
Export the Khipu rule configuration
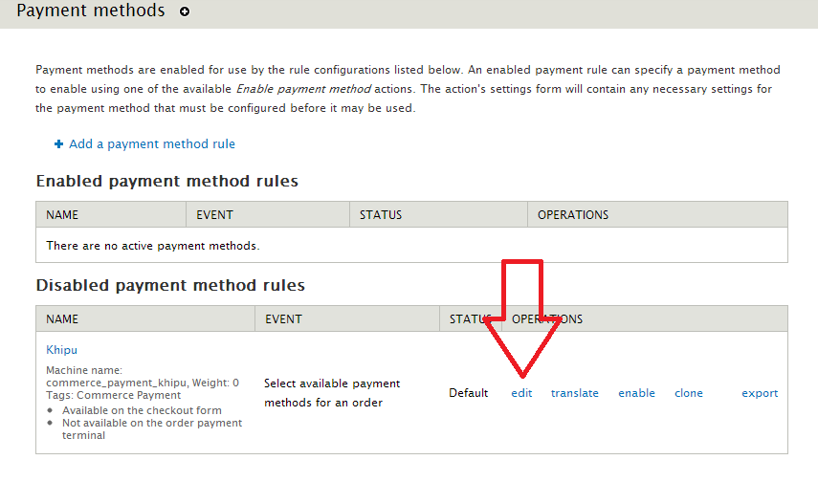760,393
